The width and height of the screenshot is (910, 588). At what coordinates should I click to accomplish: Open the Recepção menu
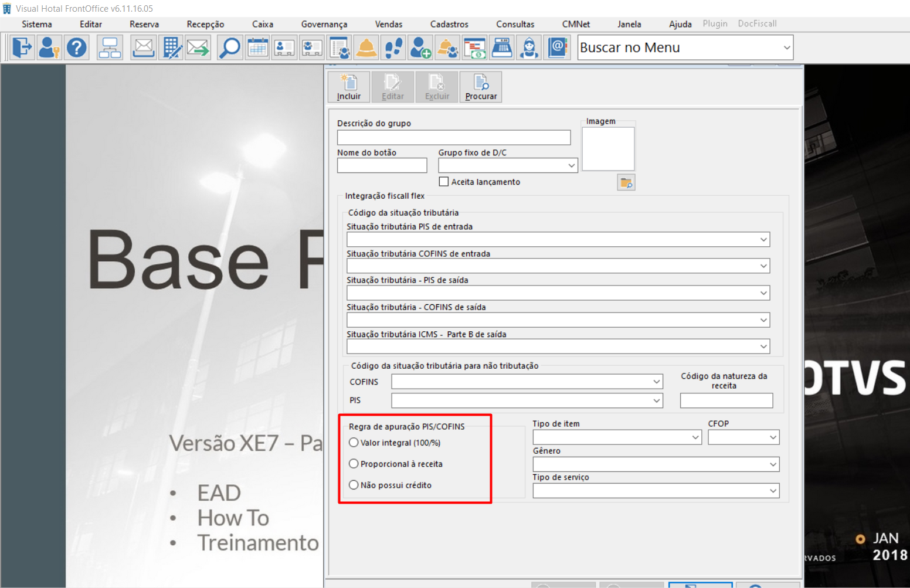[205, 24]
